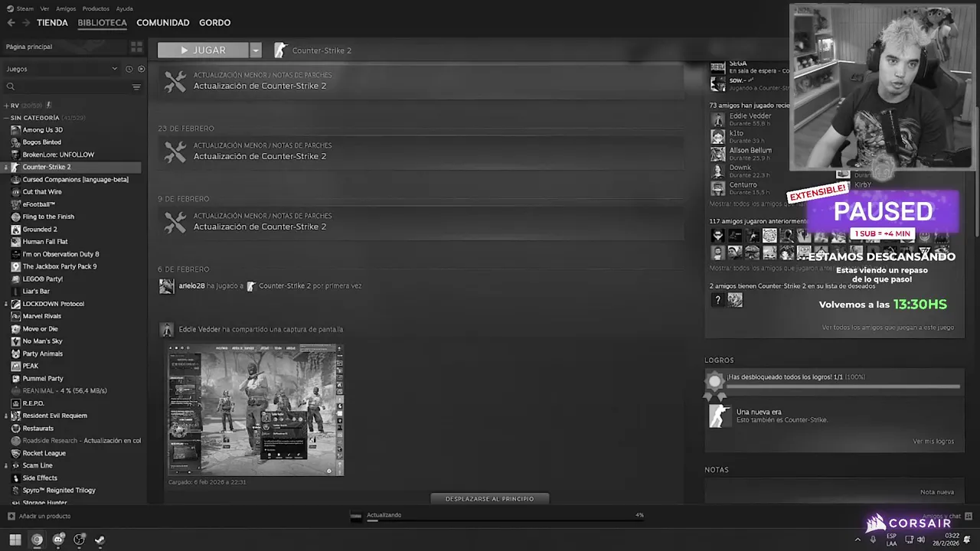Click Nota nueva
The image size is (980, 551).
click(937, 492)
